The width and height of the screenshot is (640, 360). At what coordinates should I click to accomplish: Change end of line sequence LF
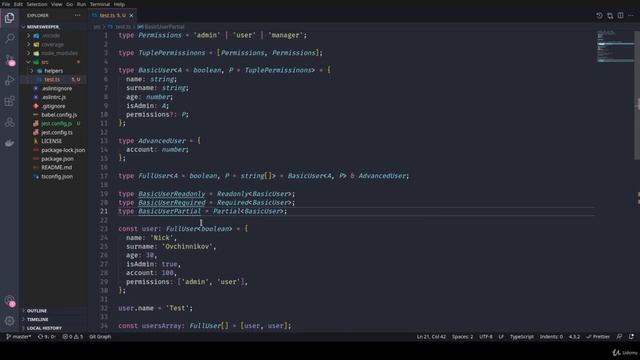point(501,337)
